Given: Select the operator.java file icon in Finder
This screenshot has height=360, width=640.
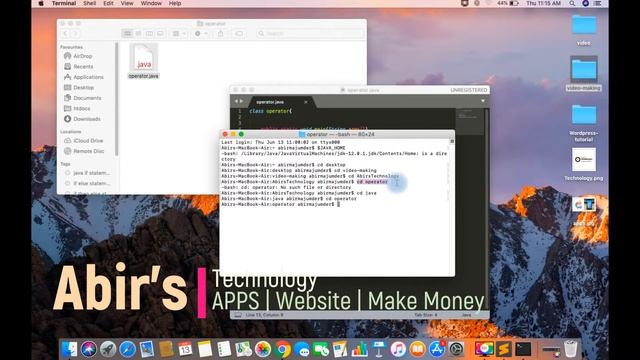Looking at the screenshot, I should point(144,58).
